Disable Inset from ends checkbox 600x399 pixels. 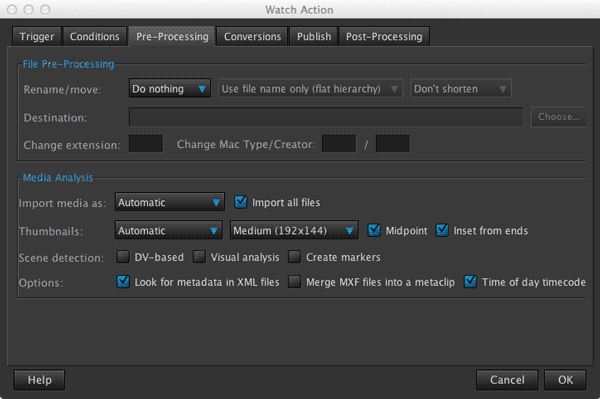pos(442,230)
